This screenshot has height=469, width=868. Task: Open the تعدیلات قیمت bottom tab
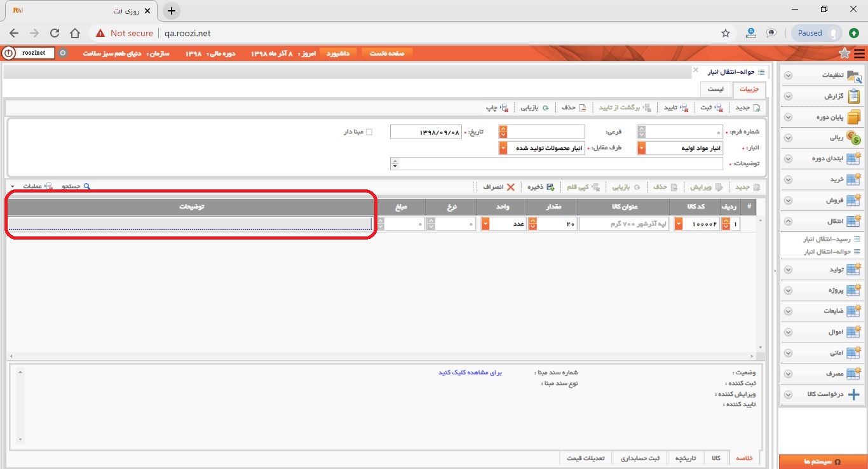click(x=587, y=458)
